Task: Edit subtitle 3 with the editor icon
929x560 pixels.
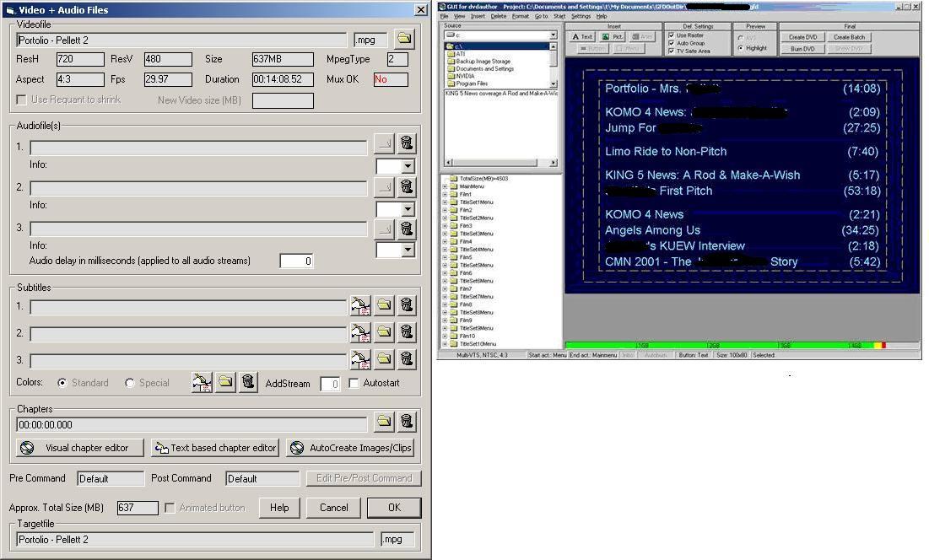Action: point(360,358)
